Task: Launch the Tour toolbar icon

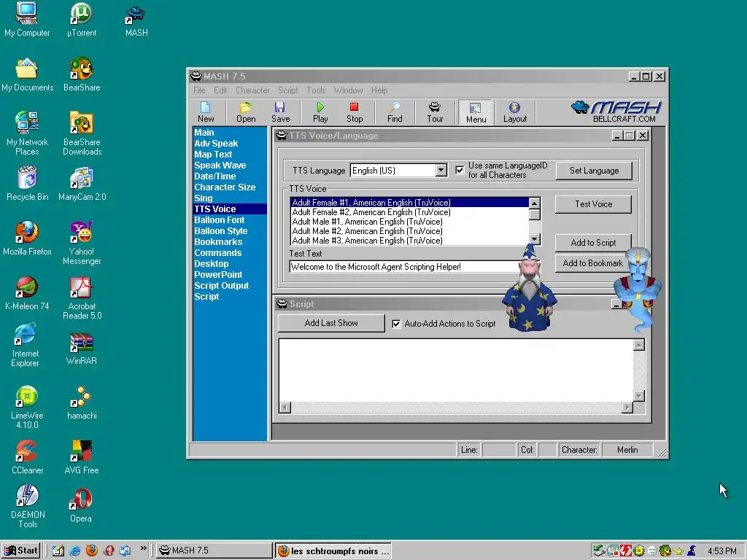Action: 435,112
